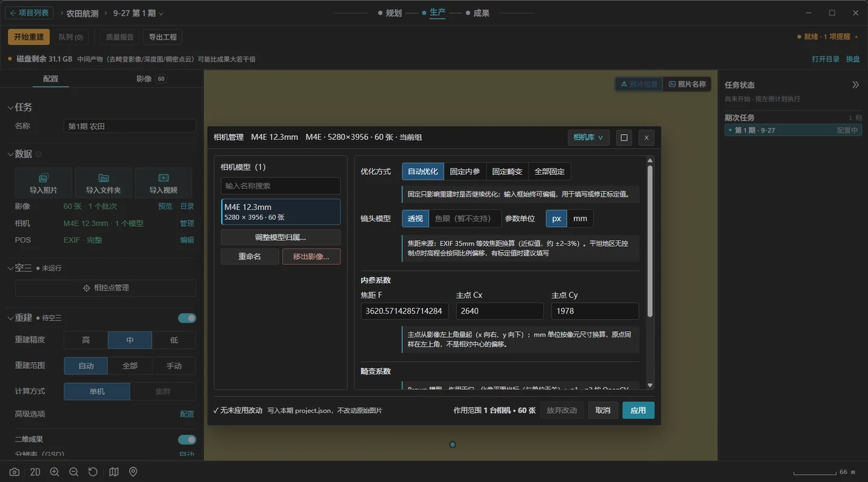Select 固定内参 optimization mode

point(465,171)
